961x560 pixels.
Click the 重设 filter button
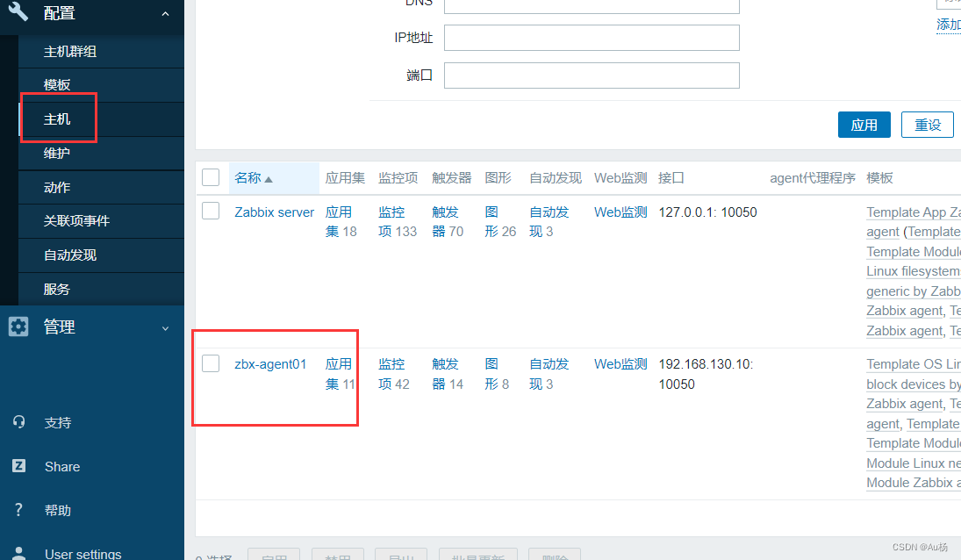[x=928, y=125]
